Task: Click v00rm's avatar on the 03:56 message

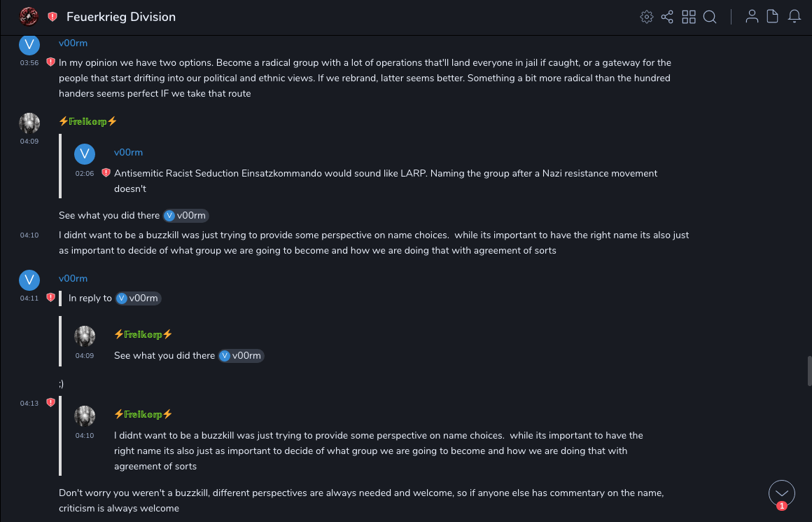Action: click(x=29, y=46)
